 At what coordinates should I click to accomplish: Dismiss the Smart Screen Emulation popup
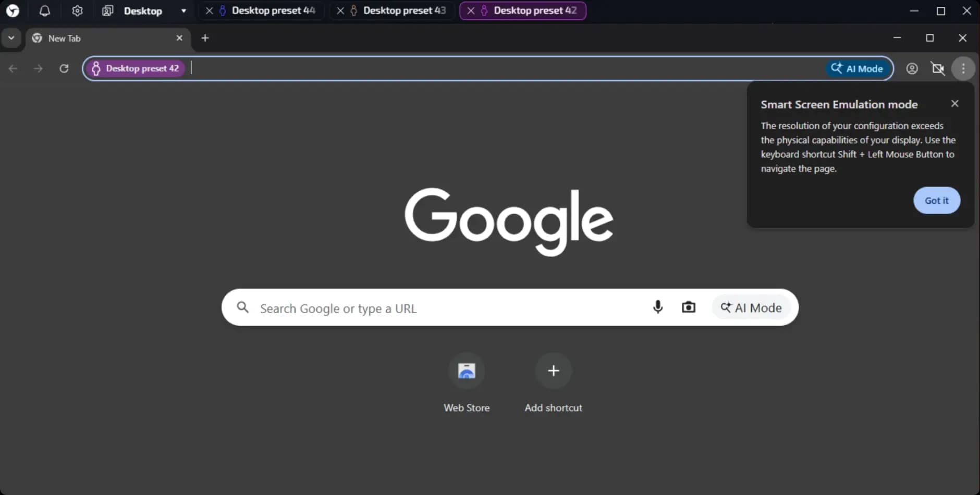pos(936,201)
